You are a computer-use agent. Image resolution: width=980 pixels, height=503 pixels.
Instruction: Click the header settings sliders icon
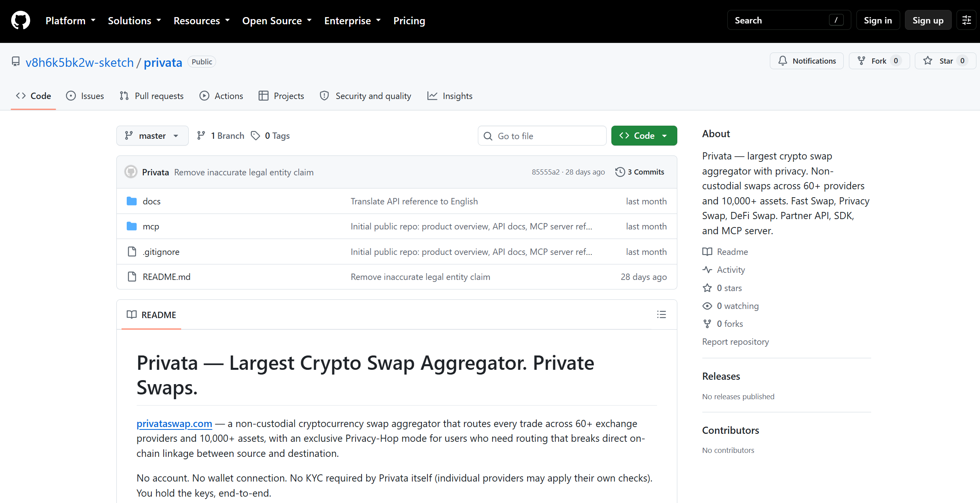tap(966, 20)
